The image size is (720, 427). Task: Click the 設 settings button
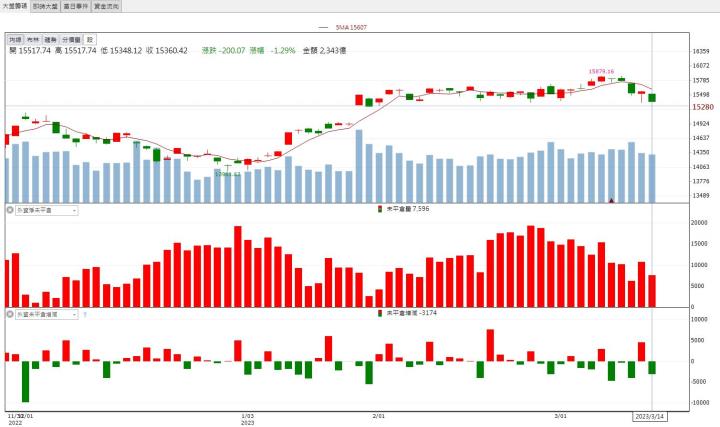pos(90,40)
